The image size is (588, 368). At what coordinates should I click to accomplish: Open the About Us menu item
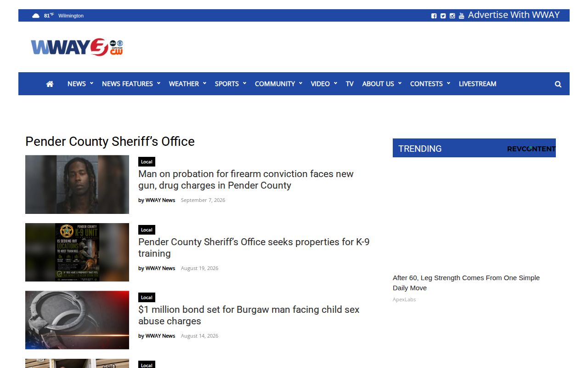[x=378, y=84]
